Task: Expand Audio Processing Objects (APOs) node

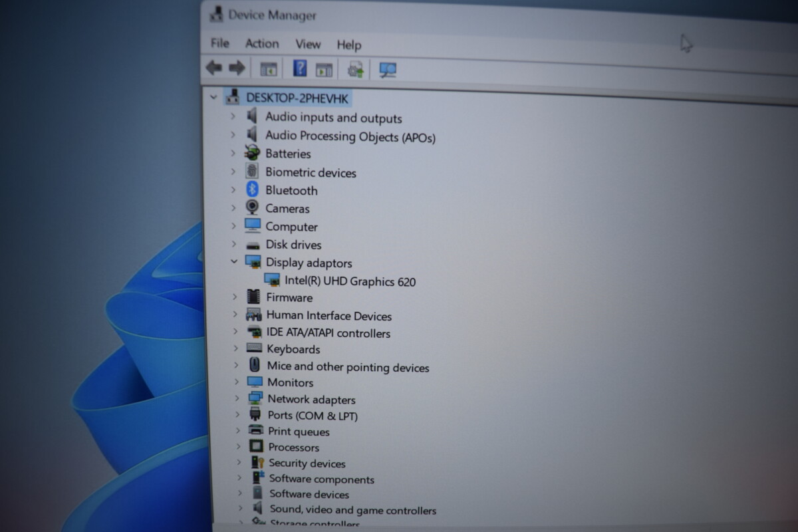Action: pos(233,134)
